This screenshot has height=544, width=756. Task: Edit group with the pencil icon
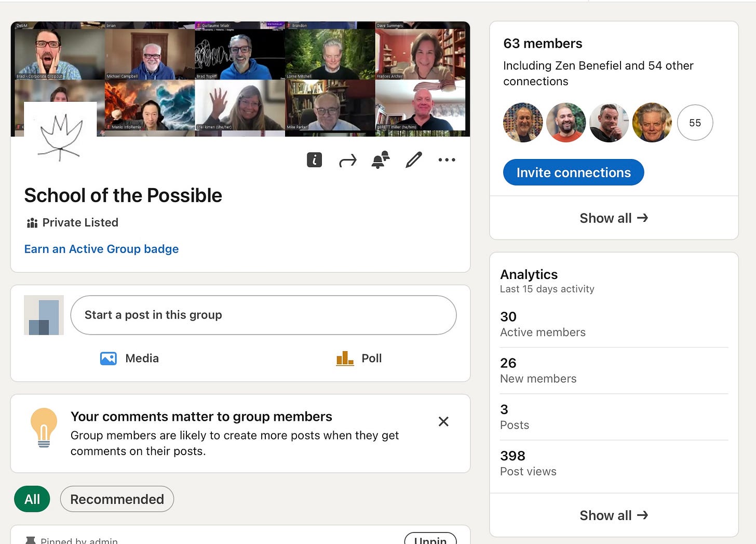pyautogui.click(x=414, y=160)
